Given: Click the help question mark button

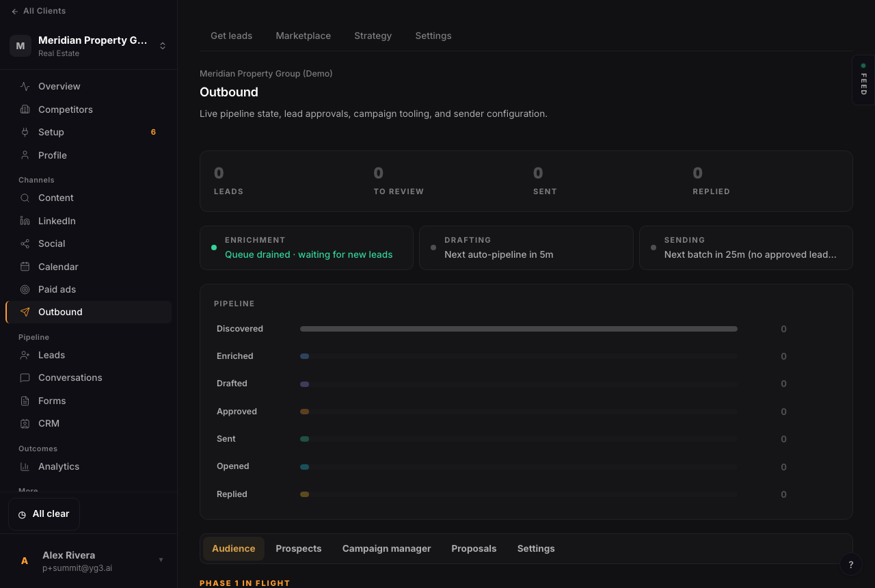Looking at the screenshot, I should click(x=851, y=564).
